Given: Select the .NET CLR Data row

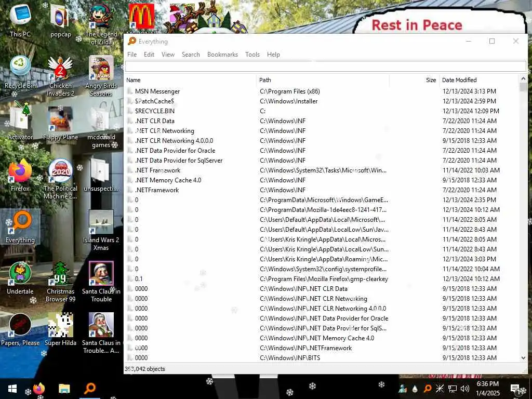Looking at the screenshot, I should [322, 121].
